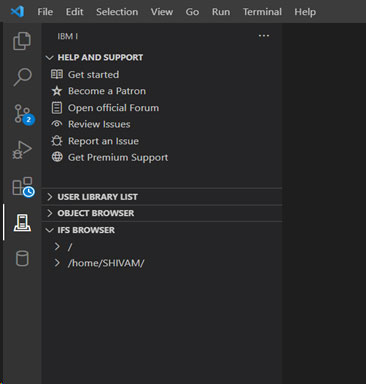Open IBM i panel more actions ellipsis
Image resolution: width=366 pixels, height=384 pixels.
pos(264,36)
